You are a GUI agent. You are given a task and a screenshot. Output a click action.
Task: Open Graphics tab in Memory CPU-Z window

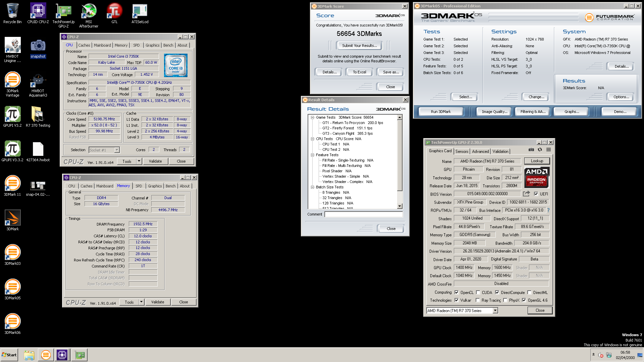pyautogui.click(x=155, y=186)
